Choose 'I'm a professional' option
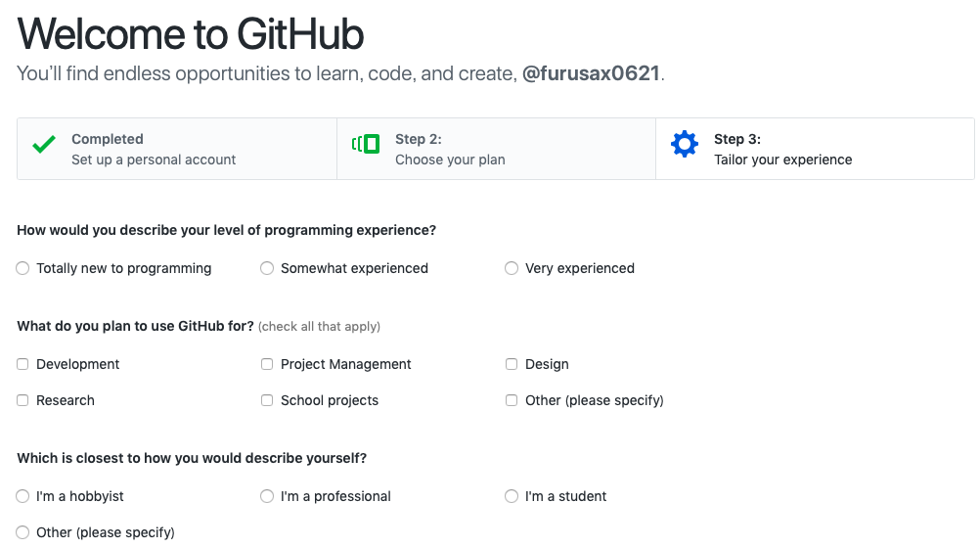980x548 pixels. [267, 496]
